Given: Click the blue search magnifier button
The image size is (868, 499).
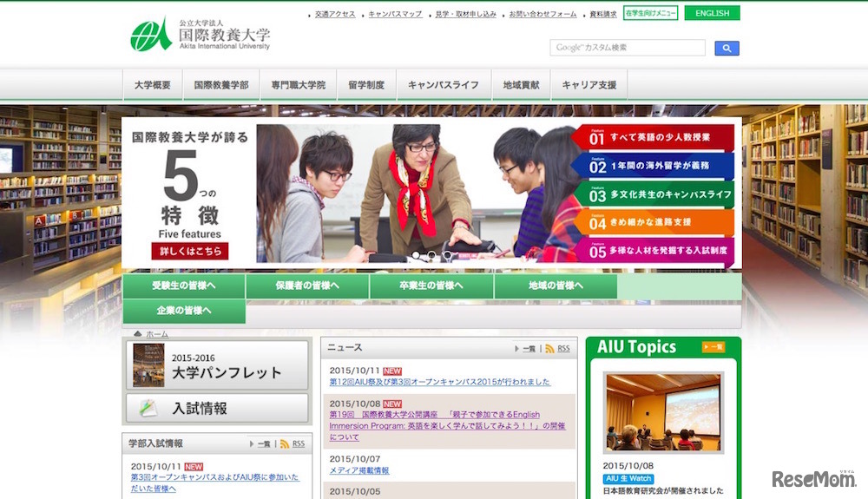Looking at the screenshot, I should click(727, 48).
